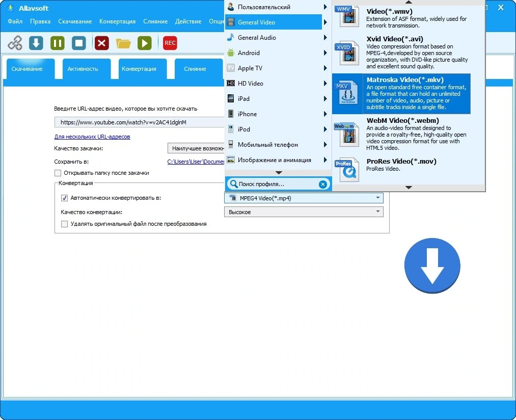Screen dimensions: 516x420
Task: Click the red delete X toolbar icon
Action: pyautogui.click(x=102, y=43)
